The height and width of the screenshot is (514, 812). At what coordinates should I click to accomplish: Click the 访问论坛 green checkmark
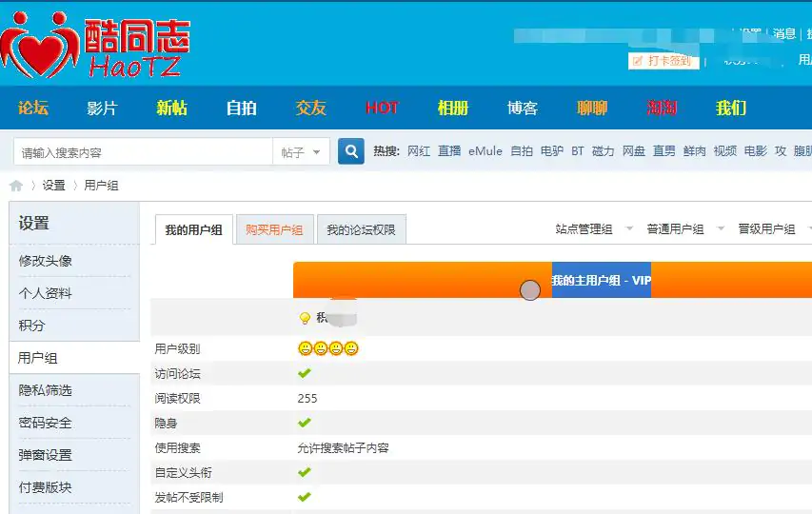pyautogui.click(x=305, y=373)
